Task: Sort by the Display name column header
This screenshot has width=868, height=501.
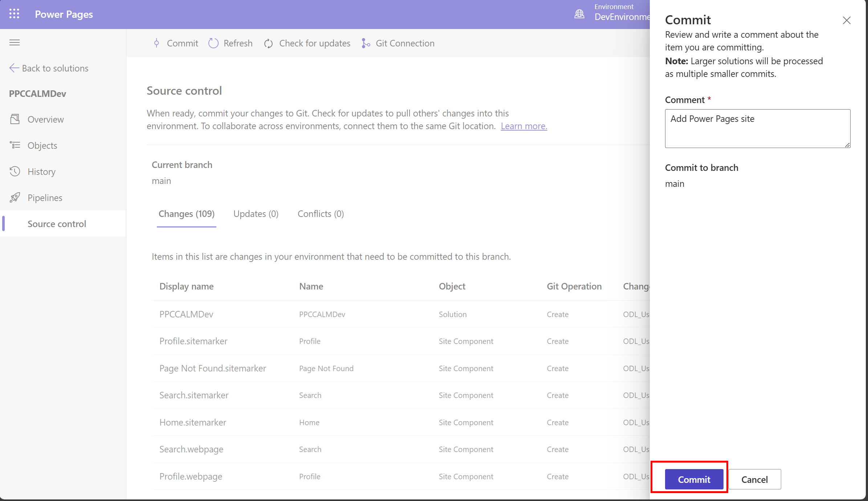Action: coord(186,287)
